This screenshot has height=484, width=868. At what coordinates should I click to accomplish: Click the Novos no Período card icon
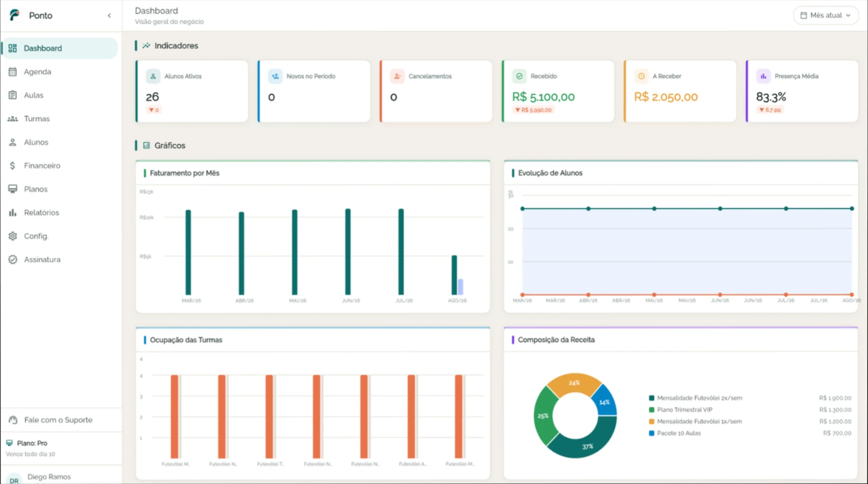click(275, 76)
